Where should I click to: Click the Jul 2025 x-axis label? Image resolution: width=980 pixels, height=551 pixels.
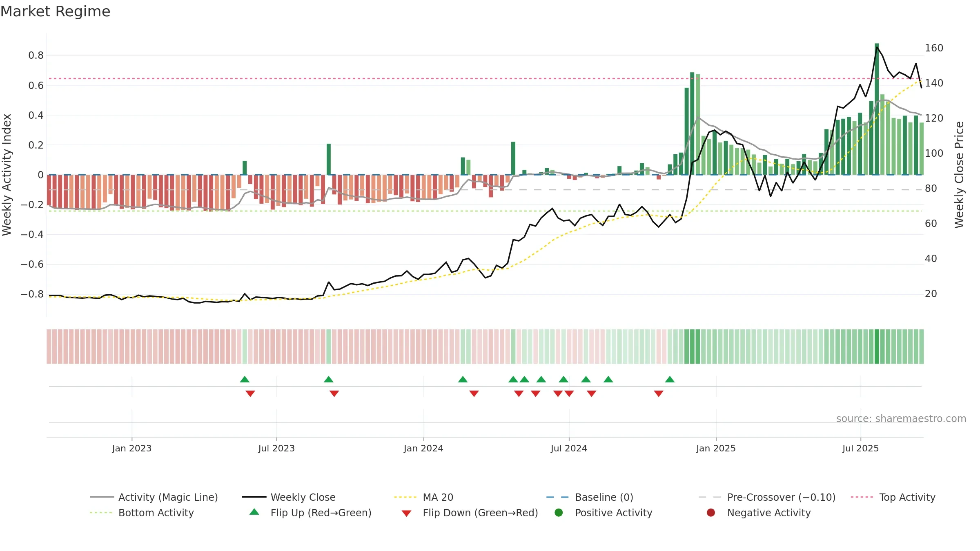pyautogui.click(x=860, y=449)
